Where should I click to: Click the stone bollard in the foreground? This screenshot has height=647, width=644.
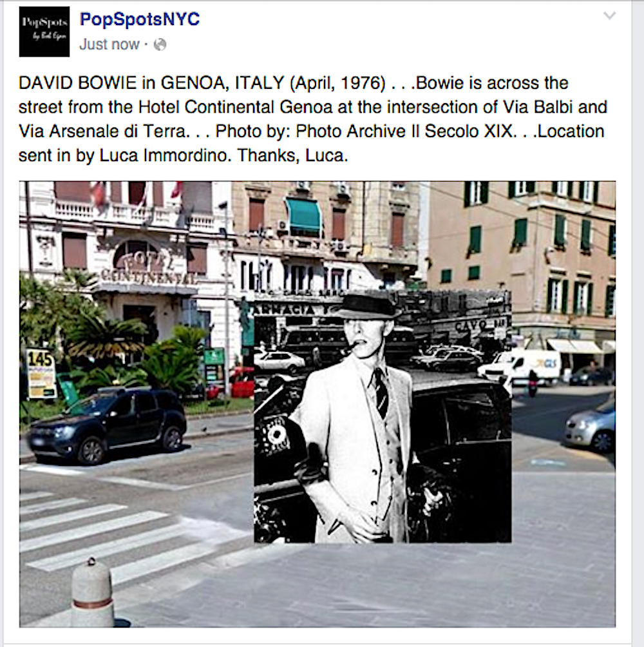pos(92,592)
